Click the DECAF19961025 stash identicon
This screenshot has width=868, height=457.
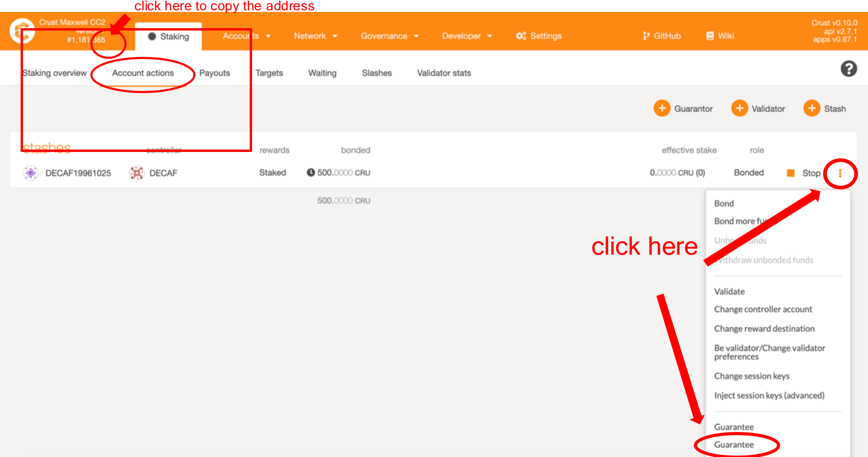coord(31,173)
